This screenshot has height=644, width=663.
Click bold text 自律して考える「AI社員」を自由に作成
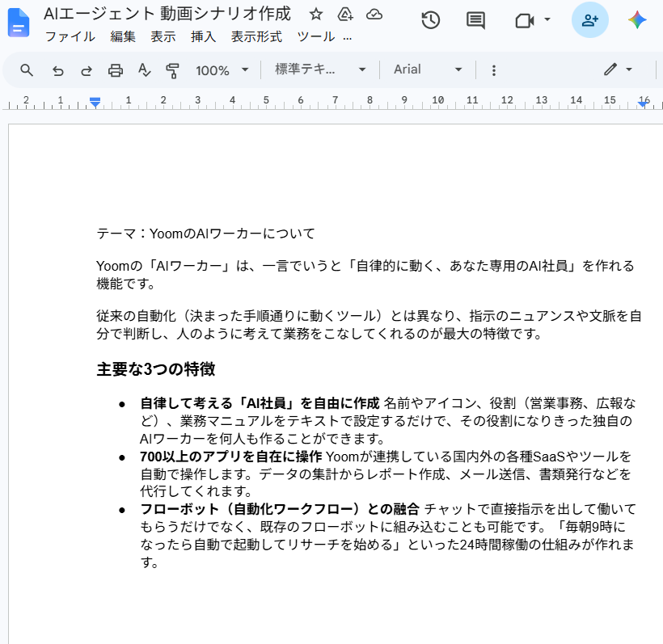click(x=260, y=403)
